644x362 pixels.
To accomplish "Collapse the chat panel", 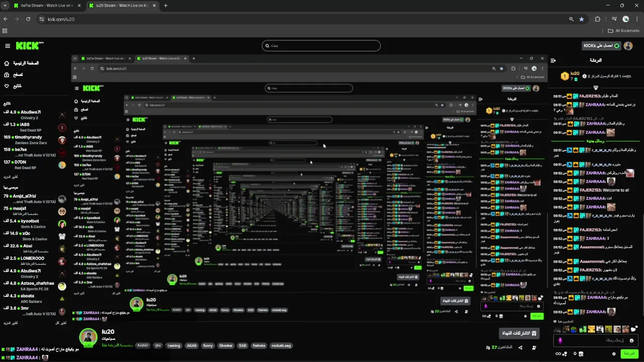I will (x=553, y=60).
